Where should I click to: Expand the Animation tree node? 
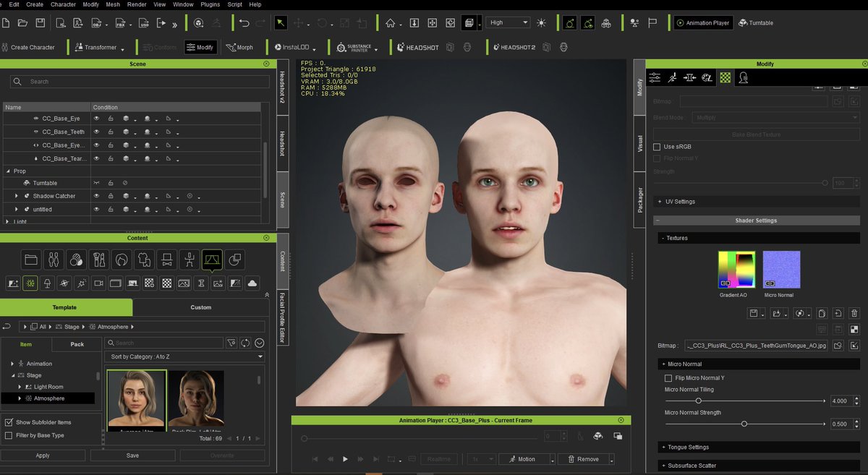point(13,364)
